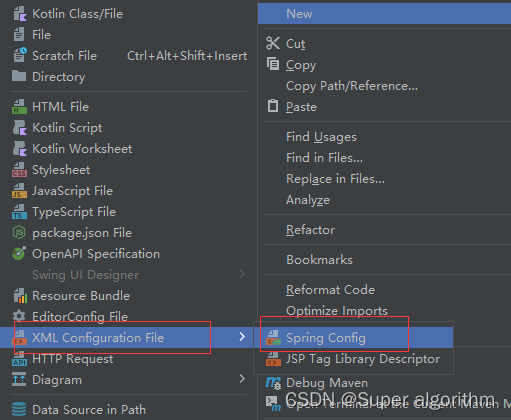Viewport: 511px width, 420px height.
Task: Select the Scratch File icon
Action: point(20,55)
